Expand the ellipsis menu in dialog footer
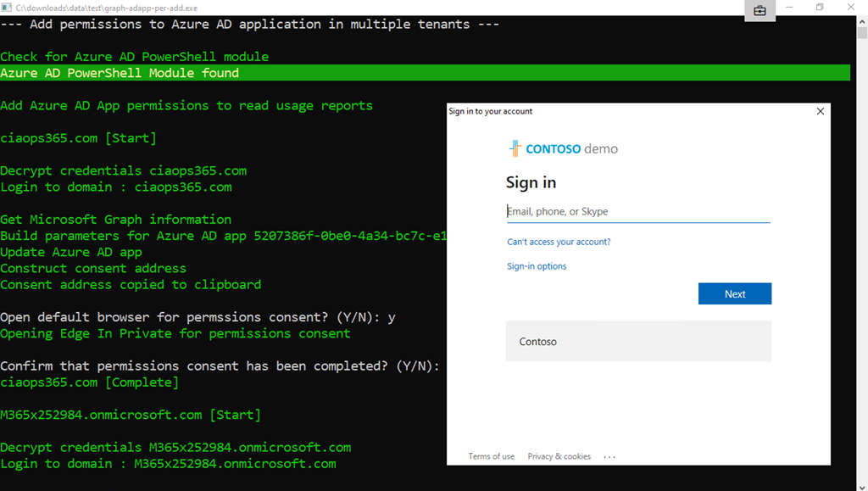The image size is (868, 491). [609, 456]
